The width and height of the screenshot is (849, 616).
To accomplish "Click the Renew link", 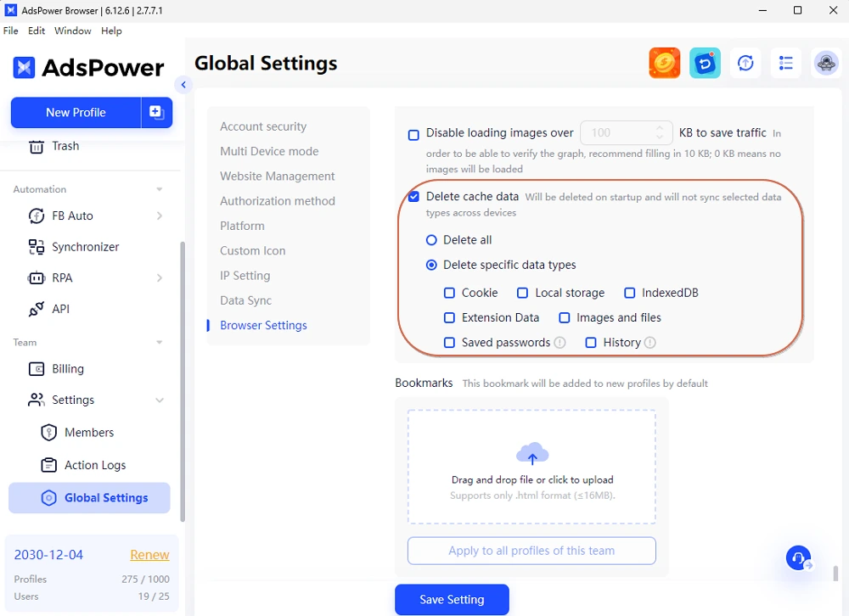I will coord(149,556).
